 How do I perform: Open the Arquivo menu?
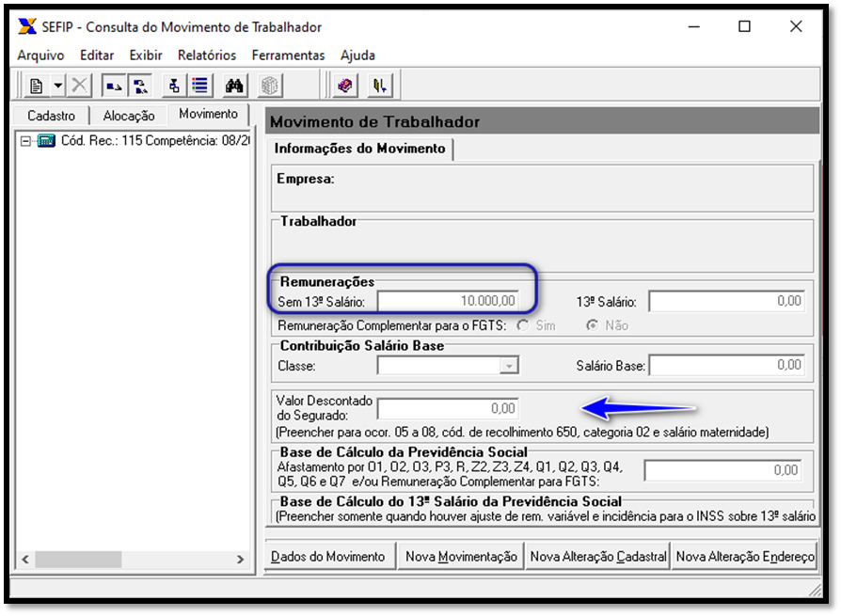(x=40, y=55)
